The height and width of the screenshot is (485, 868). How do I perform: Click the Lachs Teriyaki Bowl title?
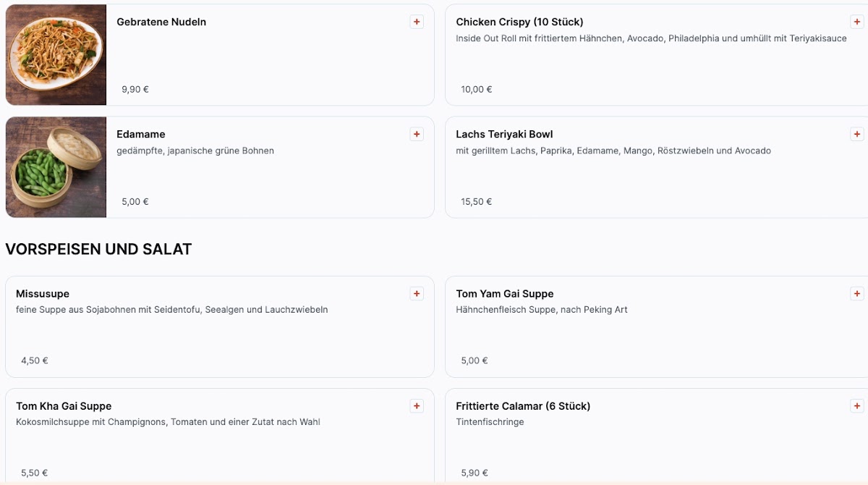504,135
